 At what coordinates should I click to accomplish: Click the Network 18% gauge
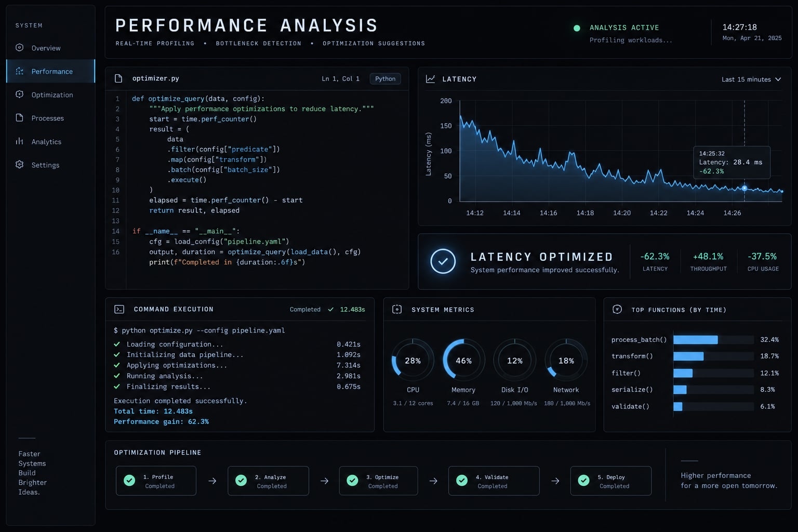point(566,360)
